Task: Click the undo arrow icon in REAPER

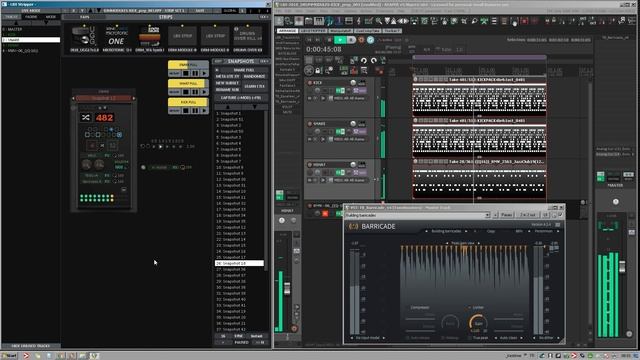Action: click(364, 61)
